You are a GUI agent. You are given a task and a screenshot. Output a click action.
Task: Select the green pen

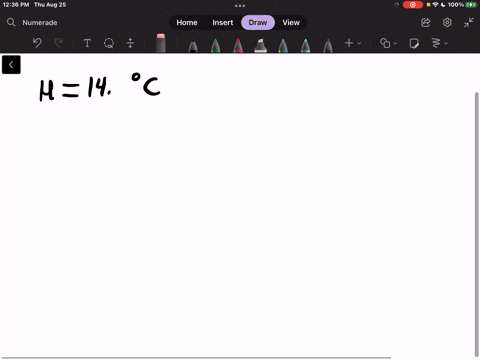tap(216, 46)
